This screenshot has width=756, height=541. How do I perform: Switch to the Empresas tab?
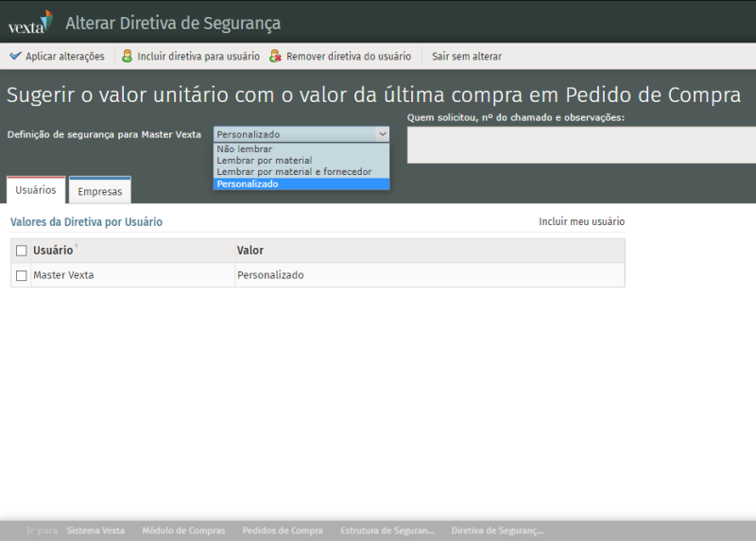click(x=100, y=191)
